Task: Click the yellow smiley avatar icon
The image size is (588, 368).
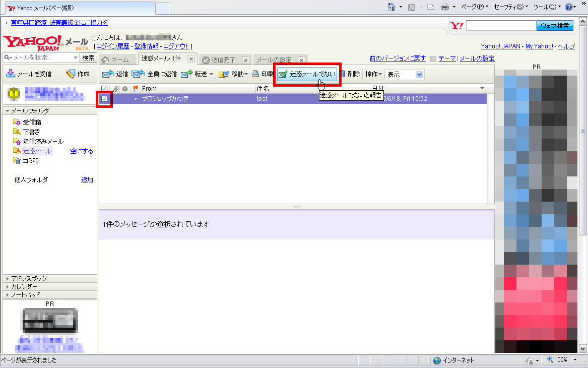Action: tap(14, 93)
